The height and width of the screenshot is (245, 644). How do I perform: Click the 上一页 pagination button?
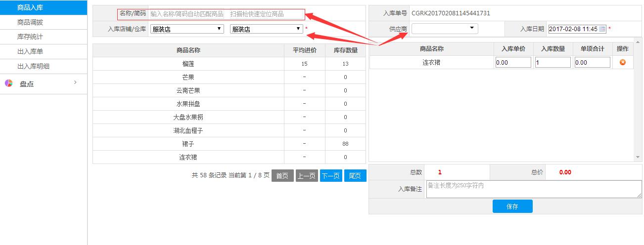(x=307, y=176)
